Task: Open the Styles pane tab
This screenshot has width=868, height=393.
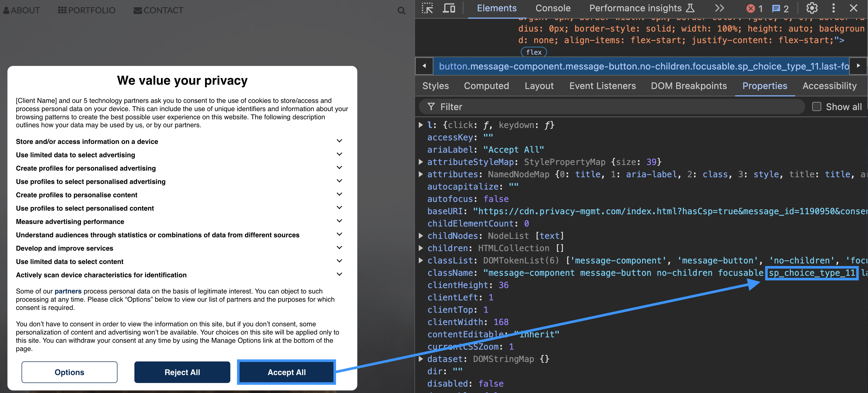Action: point(435,86)
